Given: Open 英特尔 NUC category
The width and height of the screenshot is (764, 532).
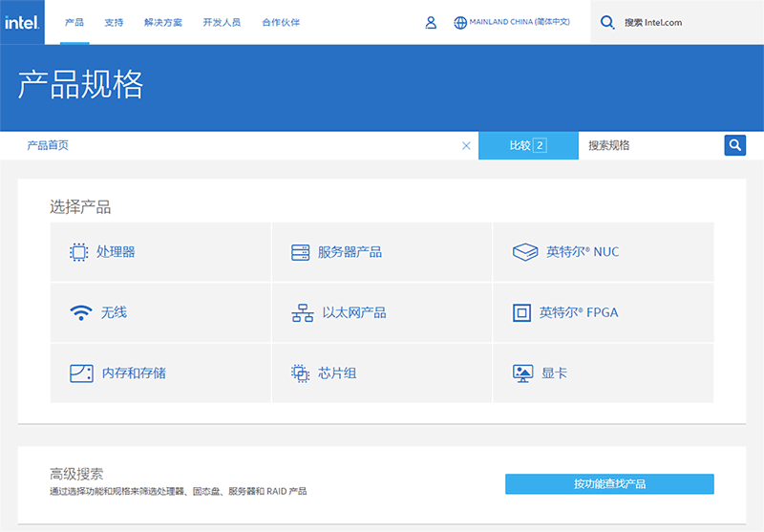Looking at the screenshot, I should 604,252.
